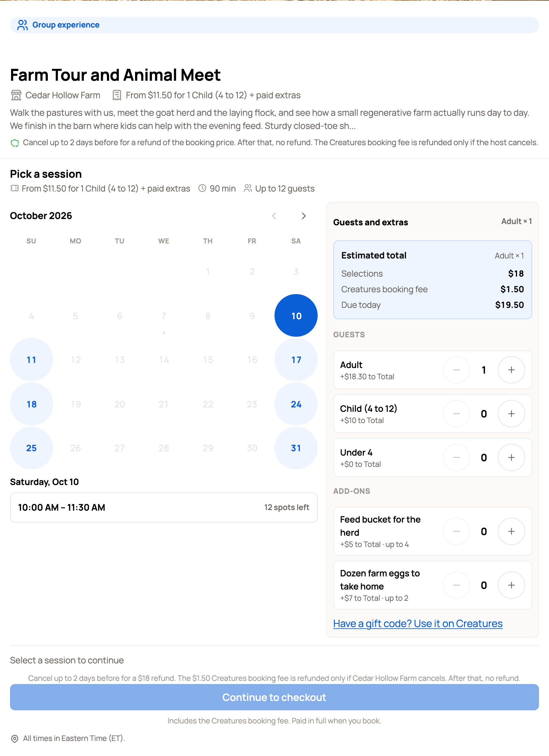Add one Under 4 guest
This screenshot has height=756, width=549.
click(511, 457)
